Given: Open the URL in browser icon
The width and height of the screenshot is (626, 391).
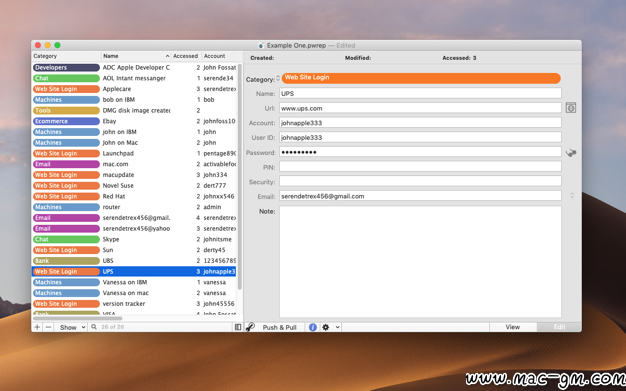Looking at the screenshot, I should (x=571, y=108).
